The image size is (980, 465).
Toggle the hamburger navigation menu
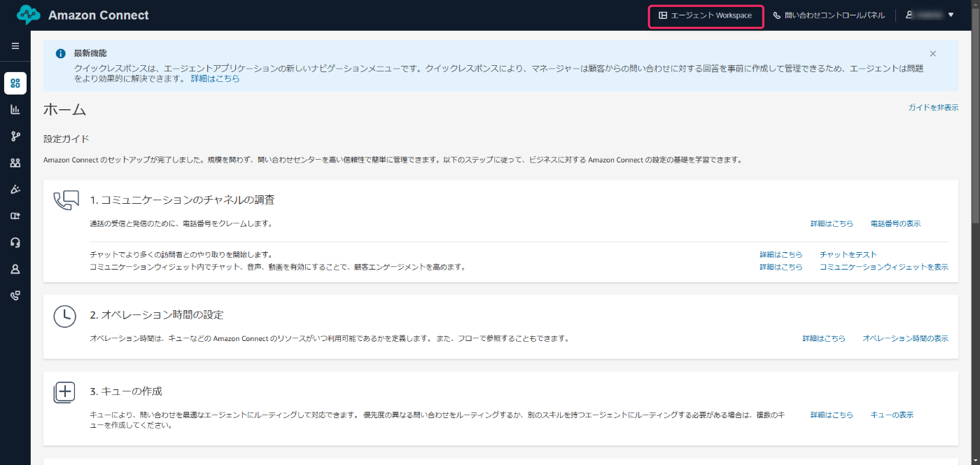coord(15,46)
